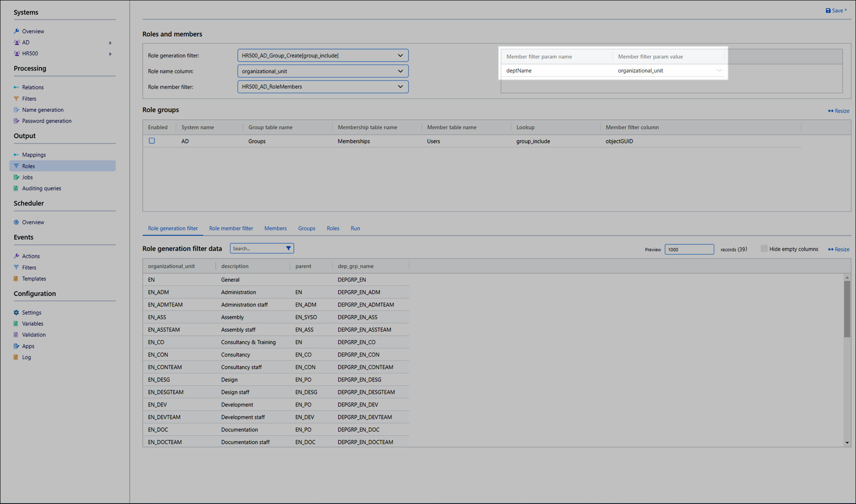Viewport: 856px width, 504px height.
Task: Expand the AD system tree item
Action: click(110, 43)
